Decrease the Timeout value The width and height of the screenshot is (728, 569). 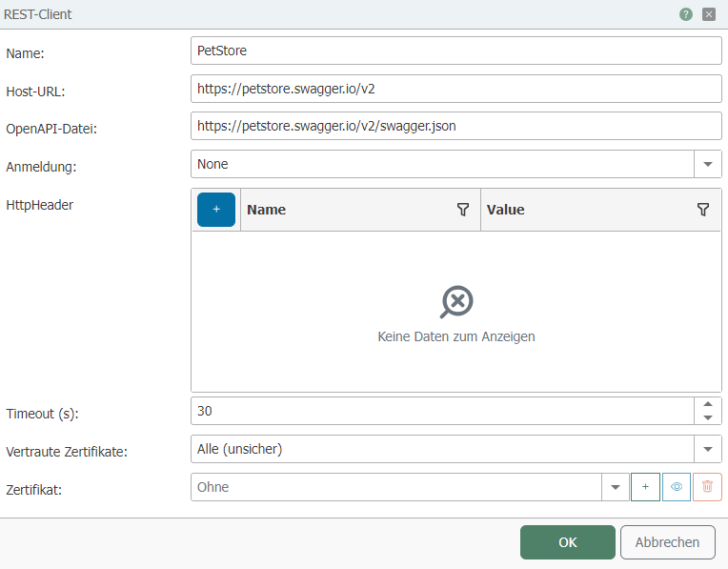[x=707, y=417]
